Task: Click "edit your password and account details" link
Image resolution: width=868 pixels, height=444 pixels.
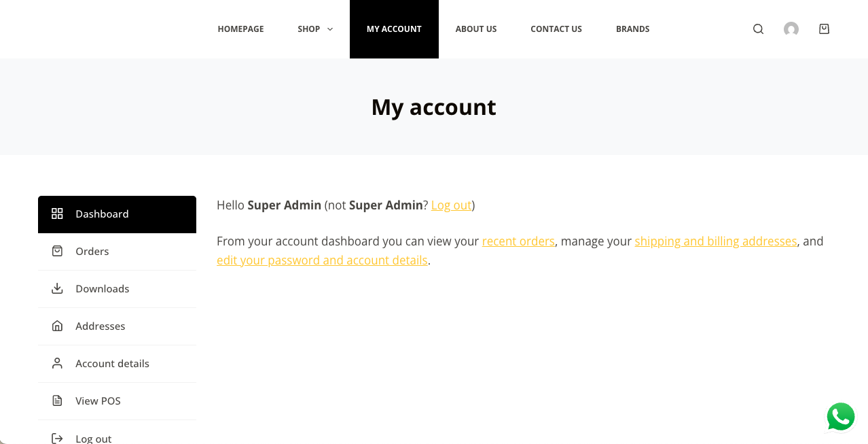Action: (x=322, y=260)
